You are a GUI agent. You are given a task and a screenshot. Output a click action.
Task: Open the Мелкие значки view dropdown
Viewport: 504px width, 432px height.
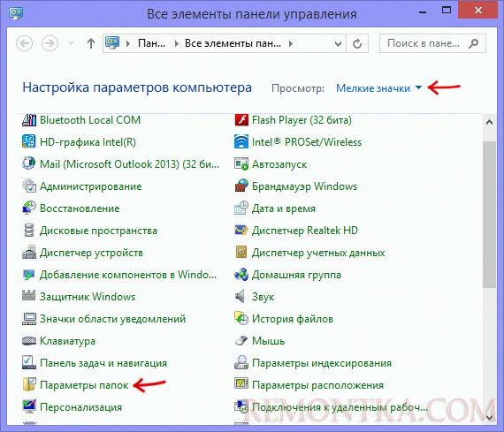point(378,88)
